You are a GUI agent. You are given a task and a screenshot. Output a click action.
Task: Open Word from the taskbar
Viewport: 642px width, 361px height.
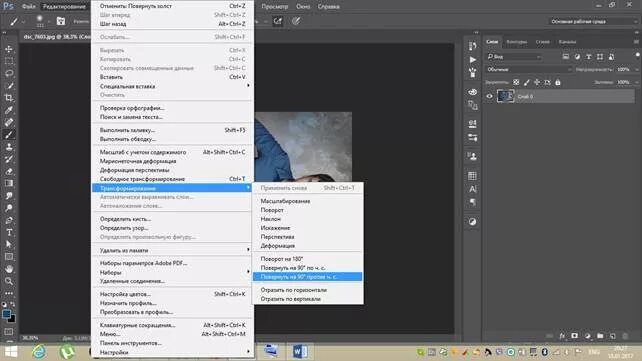300,351
